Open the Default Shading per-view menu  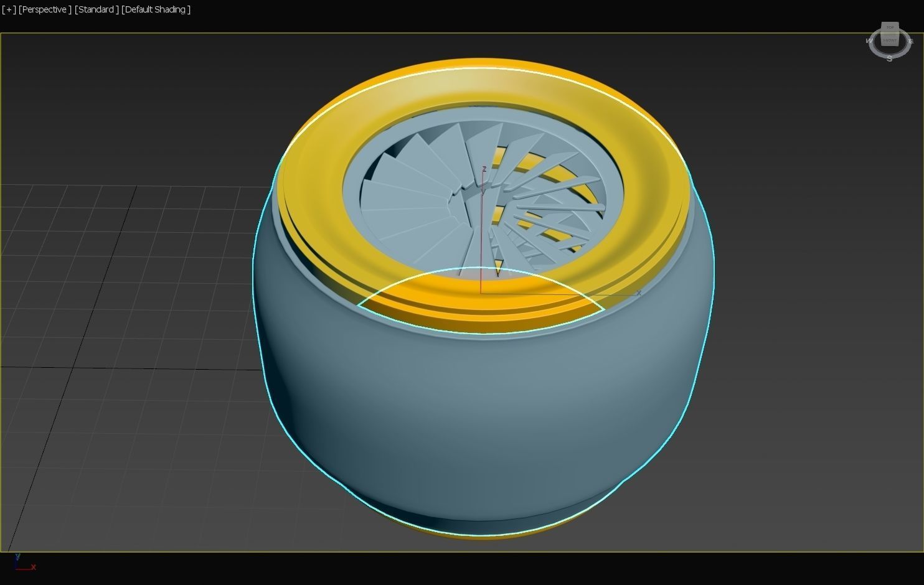tap(156, 9)
